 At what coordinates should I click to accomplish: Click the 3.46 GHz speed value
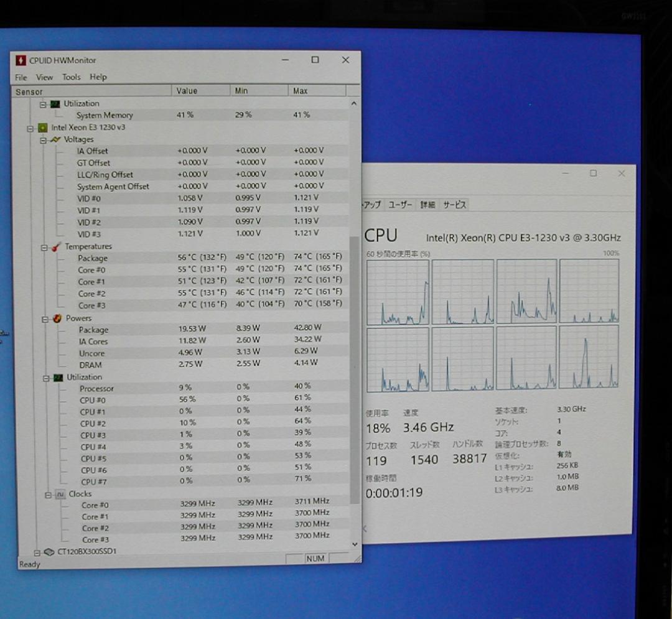tap(428, 427)
